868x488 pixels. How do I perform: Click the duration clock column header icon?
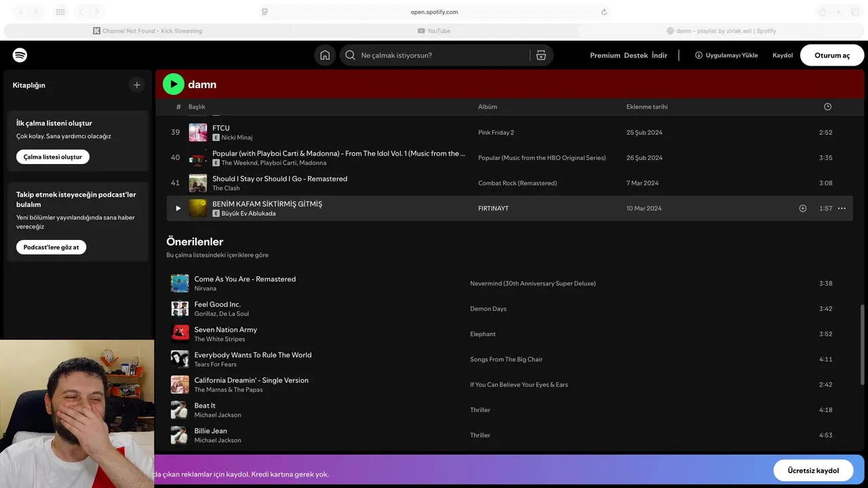(x=827, y=106)
